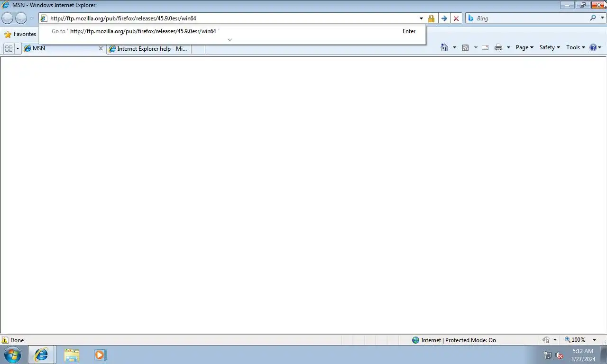Restore down the Internet Explorer window
This screenshot has width=607, height=364.
click(x=583, y=5)
